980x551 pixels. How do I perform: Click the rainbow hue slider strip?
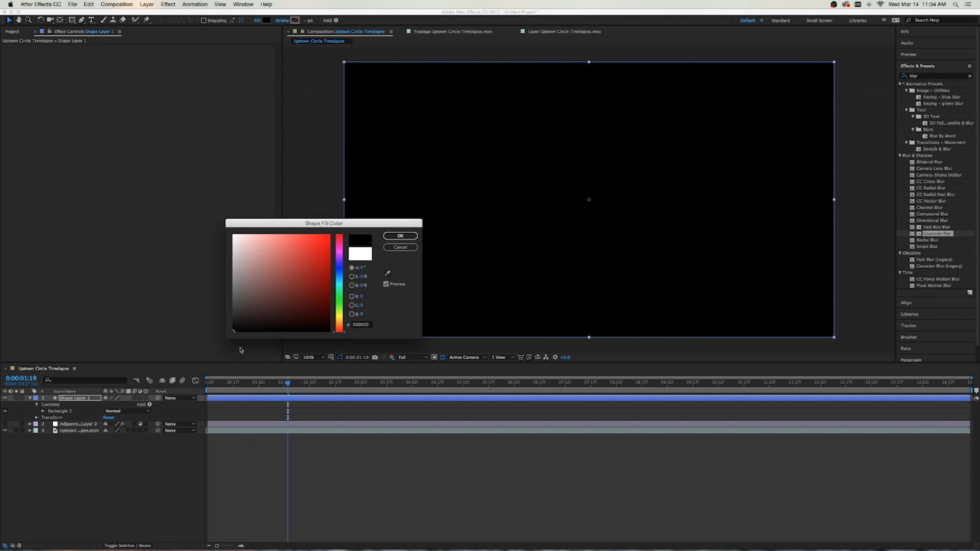(339, 283)
